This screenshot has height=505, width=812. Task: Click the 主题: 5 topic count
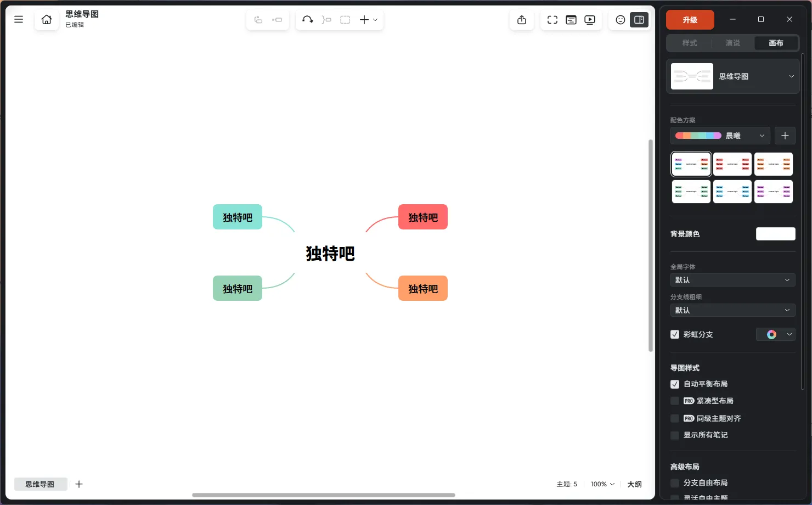[567, 484]
